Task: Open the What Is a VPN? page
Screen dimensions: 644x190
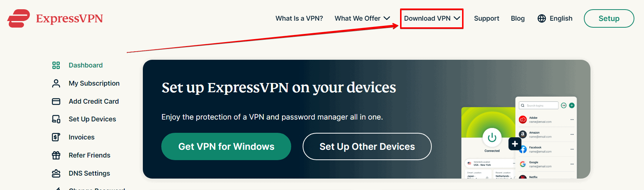Action: point(299,18)
